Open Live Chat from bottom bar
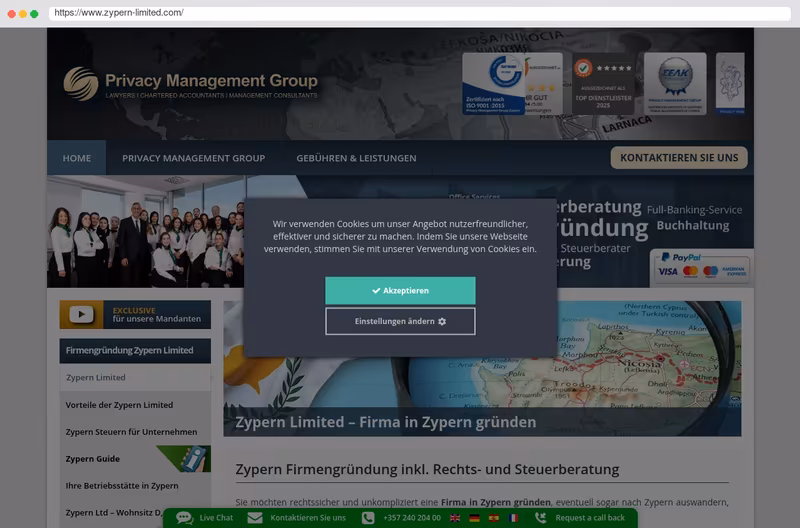Image resolution: width=800 pixels, height=528 pixels. tap(216, 518)
